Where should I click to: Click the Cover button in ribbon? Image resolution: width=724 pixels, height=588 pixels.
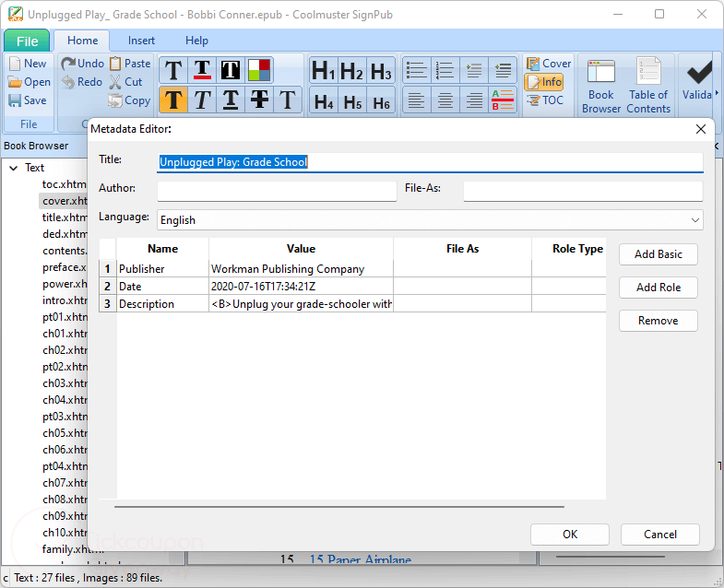tap(548, 64)
